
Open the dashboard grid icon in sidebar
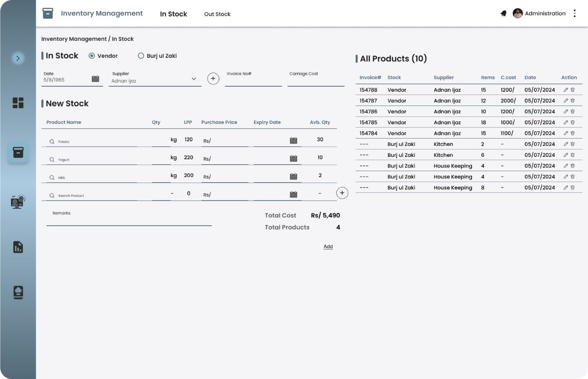click(18, 103)
